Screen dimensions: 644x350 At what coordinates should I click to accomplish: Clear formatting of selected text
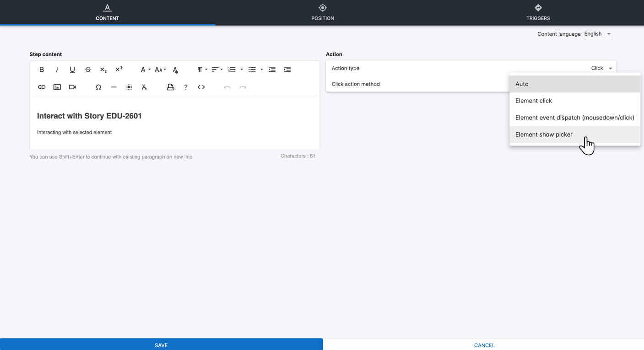point(144,87)
